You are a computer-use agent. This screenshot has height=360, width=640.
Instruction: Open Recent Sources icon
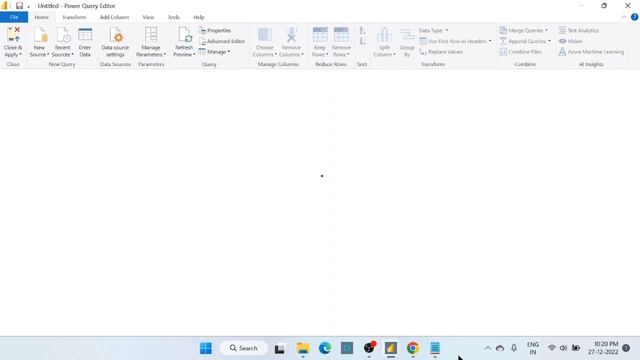coord(63,35)
